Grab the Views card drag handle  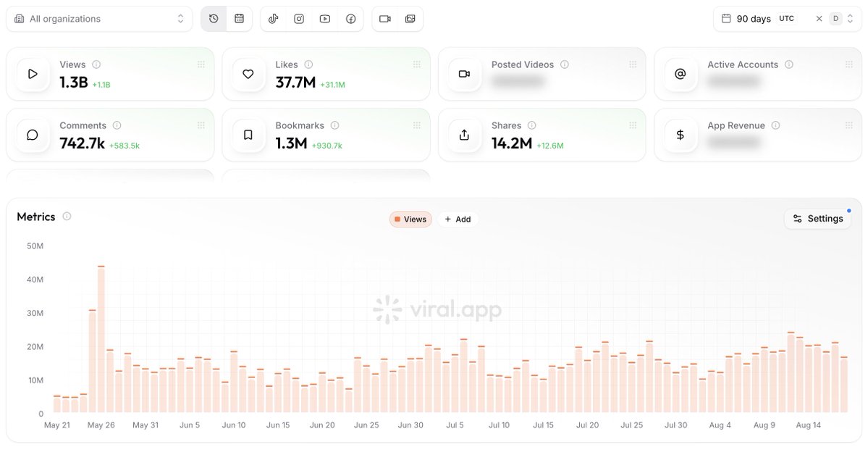201,64
